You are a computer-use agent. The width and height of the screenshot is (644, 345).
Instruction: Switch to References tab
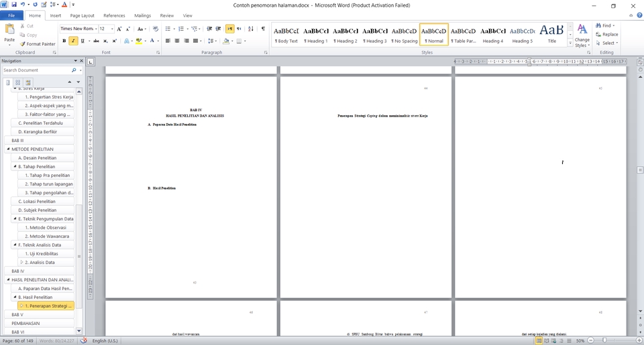pos(114,15)
